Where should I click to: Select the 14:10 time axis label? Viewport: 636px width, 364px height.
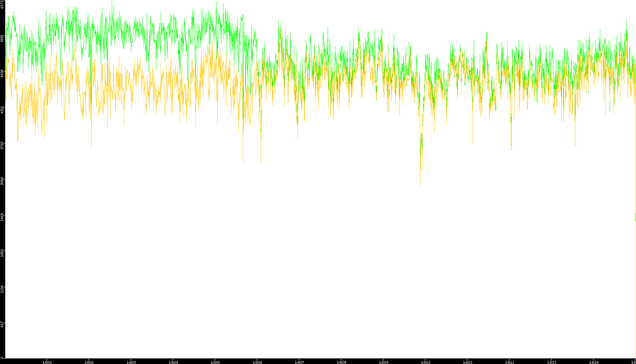click(425, 362)
